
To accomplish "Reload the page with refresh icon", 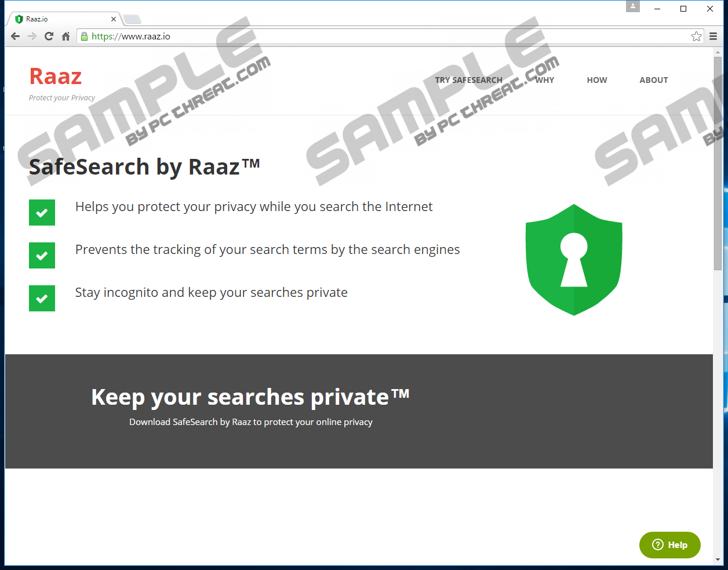I will pyautogui.click(x=49, y=37).
